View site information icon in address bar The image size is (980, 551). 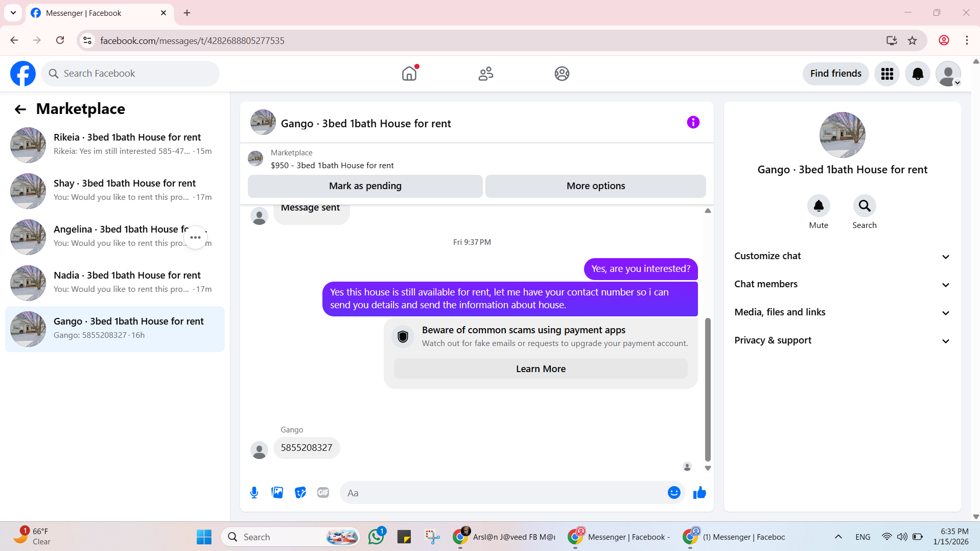tap(87, 40)
